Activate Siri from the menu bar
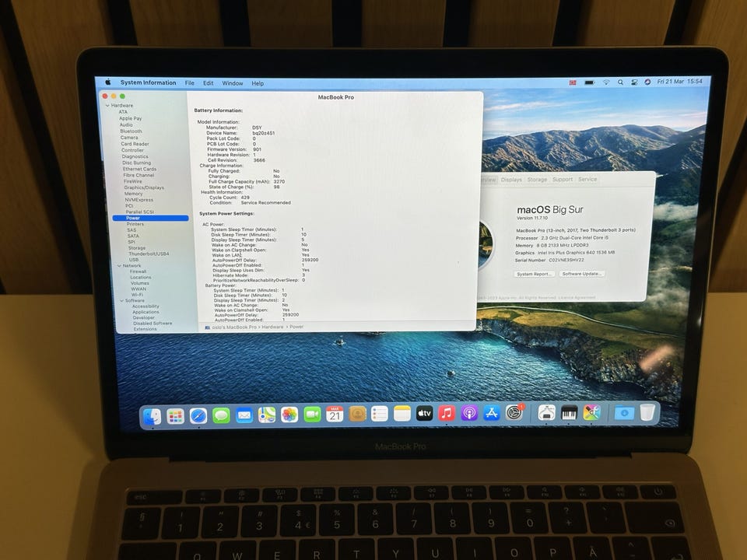This screenshot has height=560, width=747. 647,82
